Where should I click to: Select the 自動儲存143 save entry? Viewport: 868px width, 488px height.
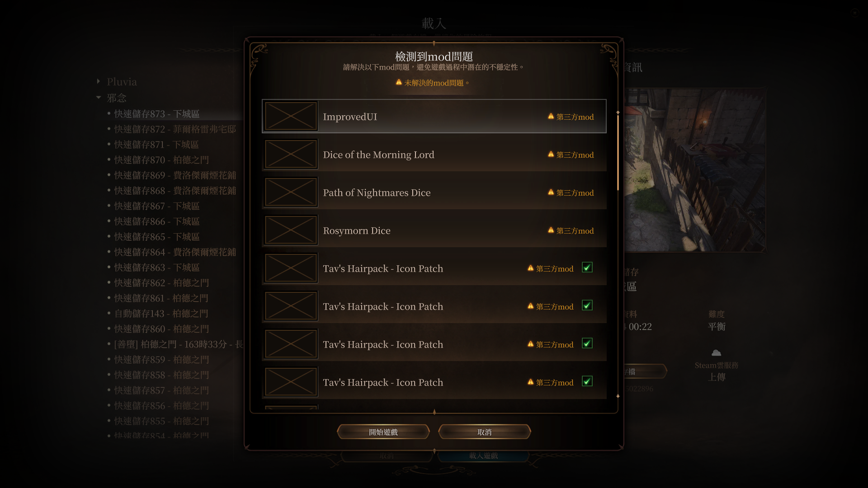pos(161,314)
